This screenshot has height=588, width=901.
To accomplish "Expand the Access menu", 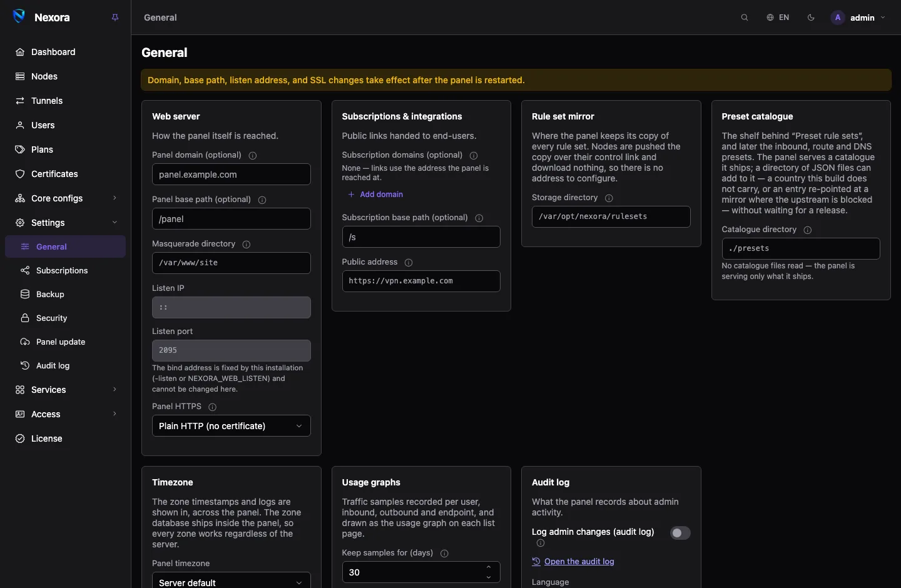I will tap(66, 414).
